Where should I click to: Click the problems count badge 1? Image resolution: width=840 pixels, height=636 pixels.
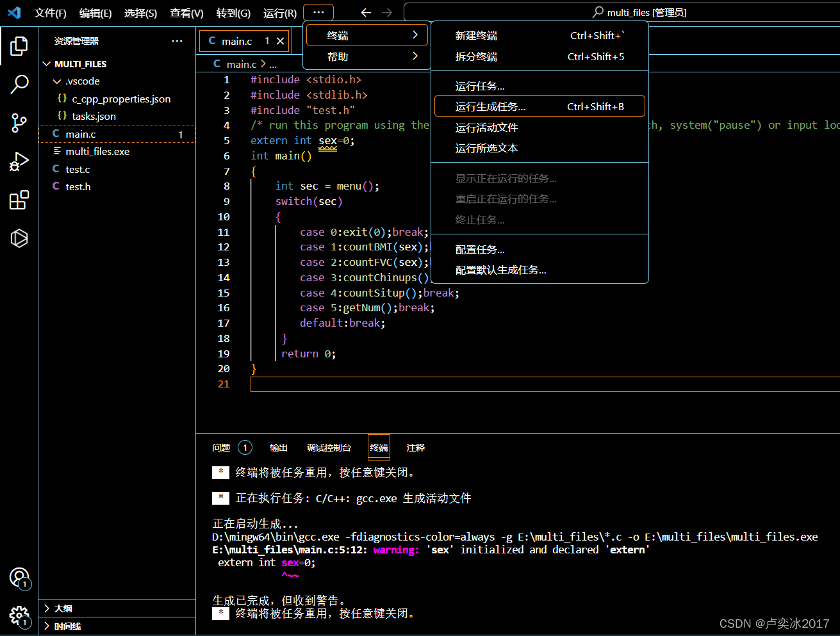245,448
